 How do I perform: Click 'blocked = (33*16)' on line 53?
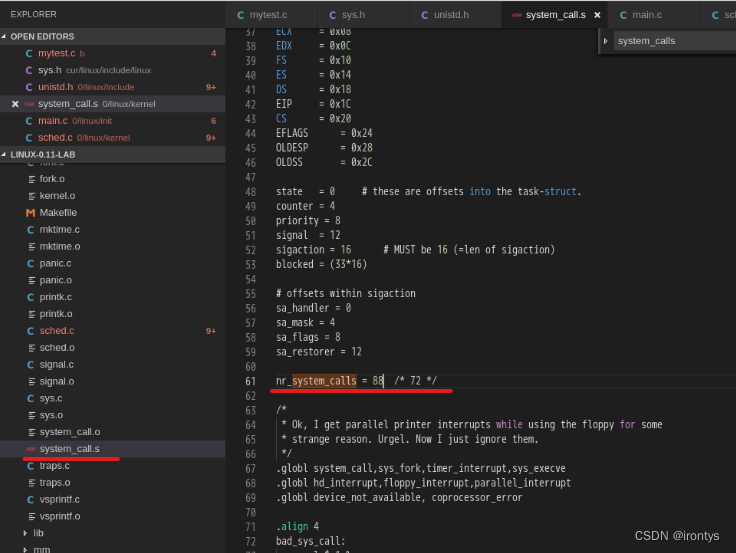(x=322, y=264)
